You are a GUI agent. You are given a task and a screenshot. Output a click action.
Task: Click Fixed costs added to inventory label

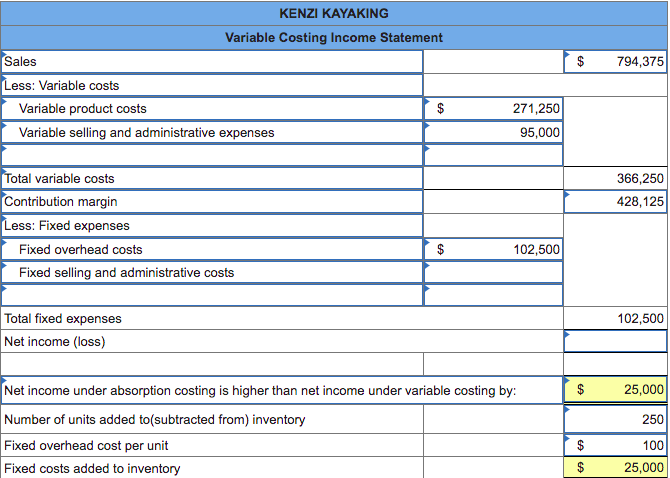tap(92, 469)
